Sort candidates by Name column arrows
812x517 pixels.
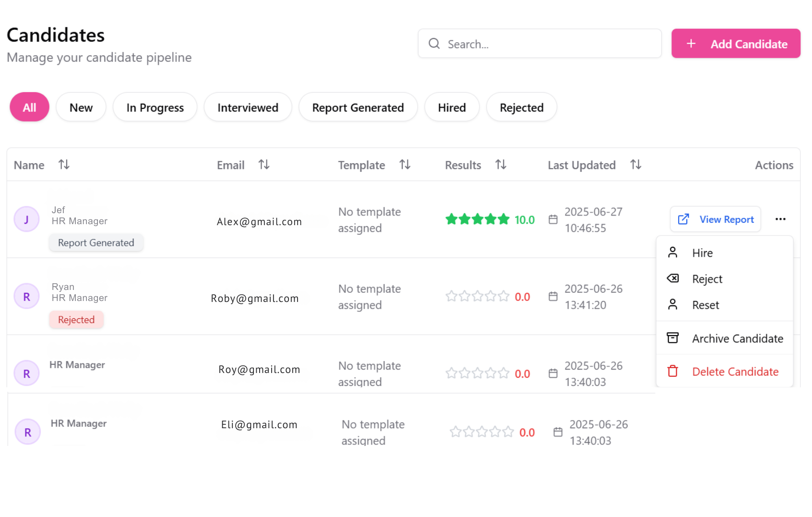(x=64, y=165)
